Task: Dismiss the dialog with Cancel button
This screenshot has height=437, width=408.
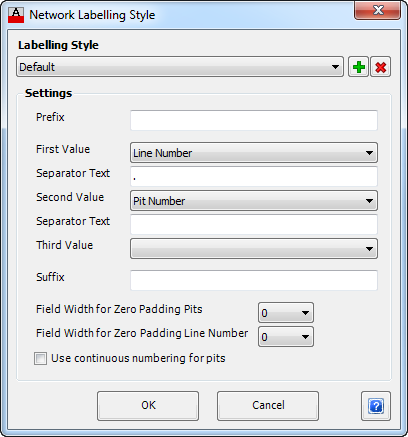Action: click(x=268, y=406)
